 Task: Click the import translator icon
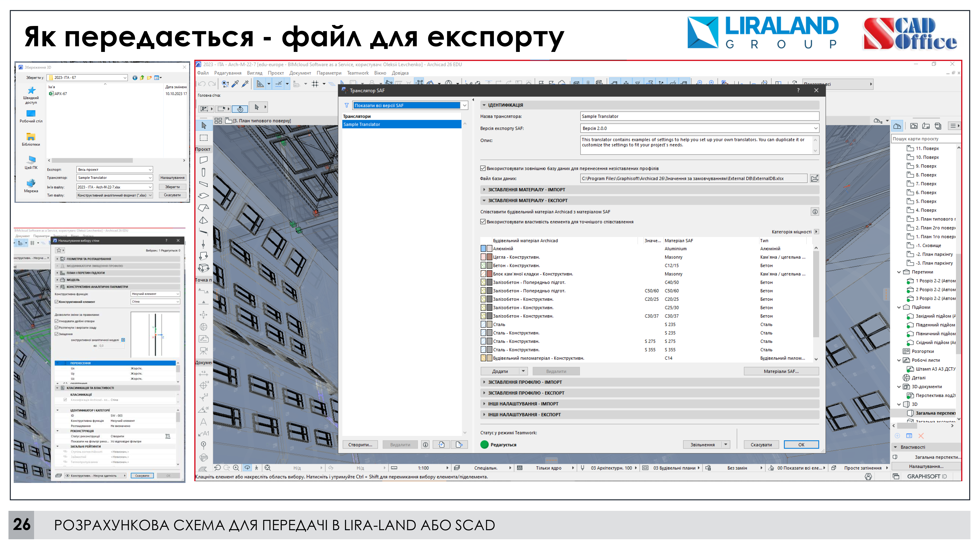coord(441,444)
